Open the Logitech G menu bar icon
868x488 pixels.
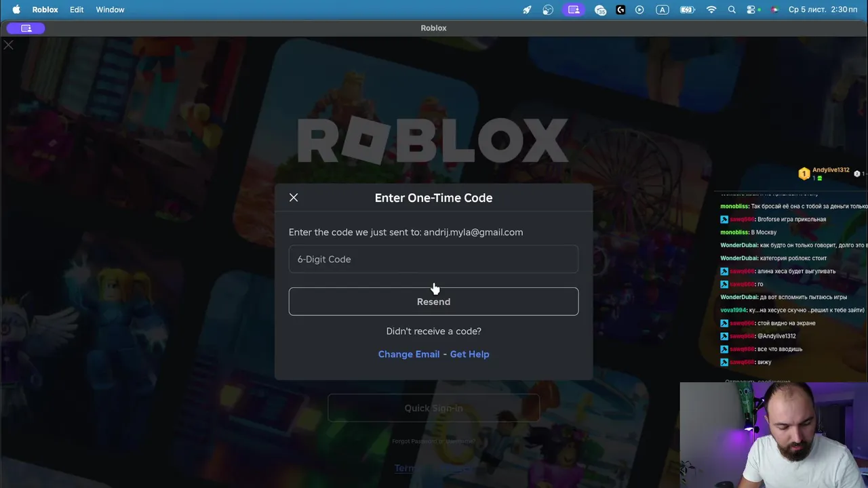coord(620,9)
